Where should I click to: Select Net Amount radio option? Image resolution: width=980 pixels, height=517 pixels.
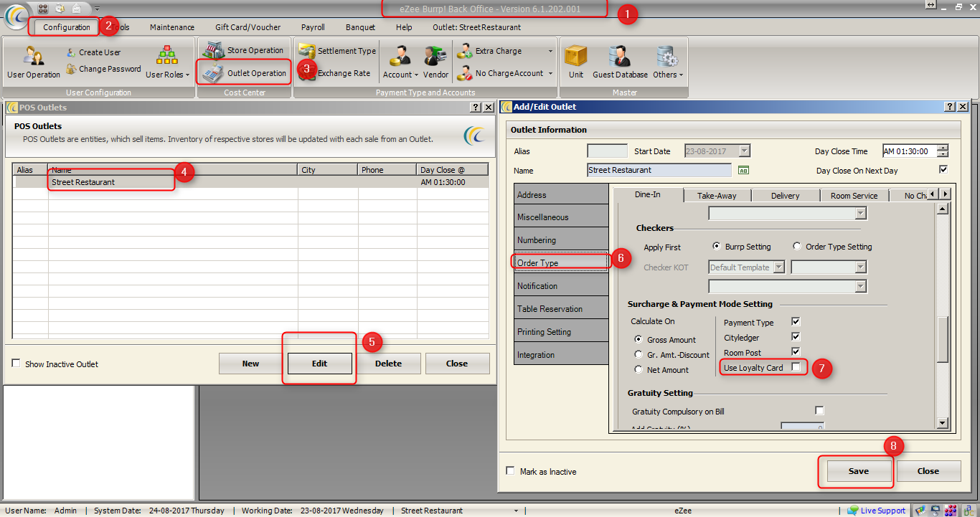[x=639, y=369]
